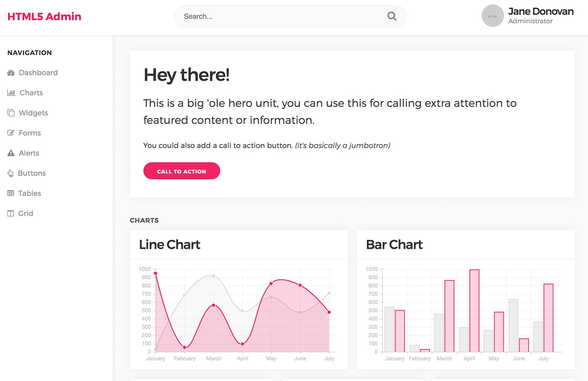The width and height of the screenshot is (588, 381).
Task: Click the Charts bar-graph icon
Action: tap(11, 93)
